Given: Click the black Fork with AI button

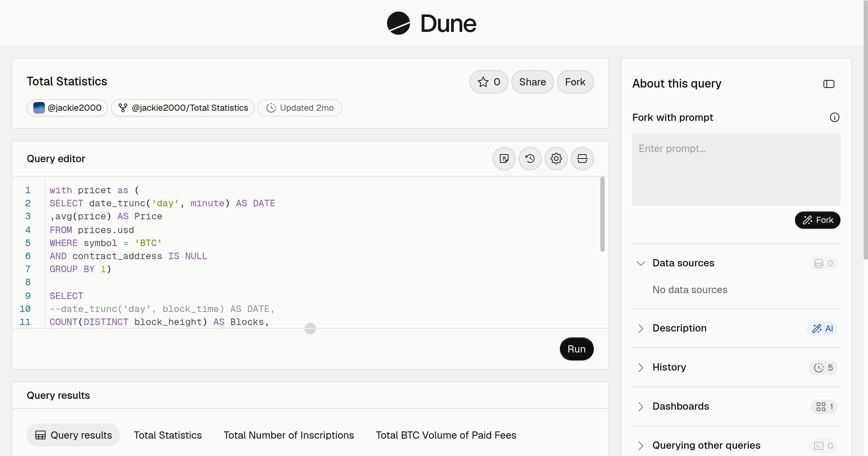Looking at the screenshot, I should tap(817, 220).
